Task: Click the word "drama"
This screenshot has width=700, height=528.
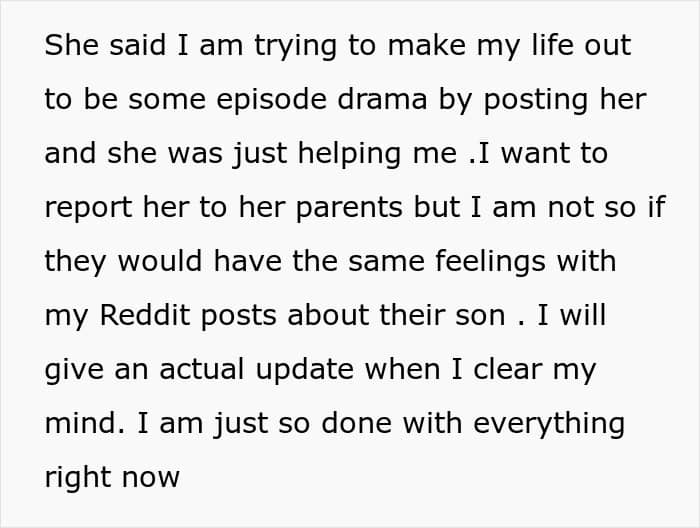Action: 374,101
